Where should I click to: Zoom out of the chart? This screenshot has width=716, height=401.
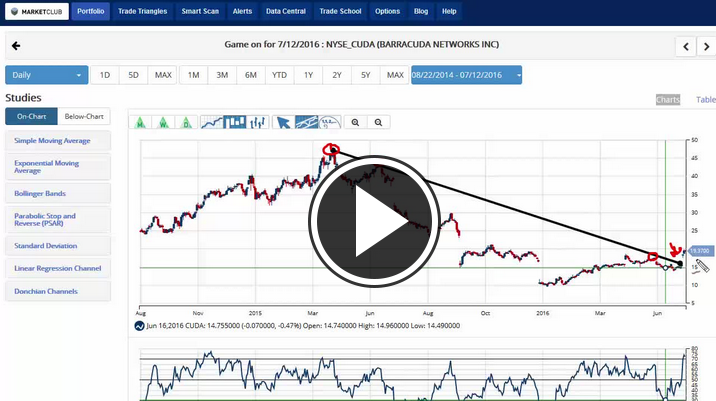point(378,122)
